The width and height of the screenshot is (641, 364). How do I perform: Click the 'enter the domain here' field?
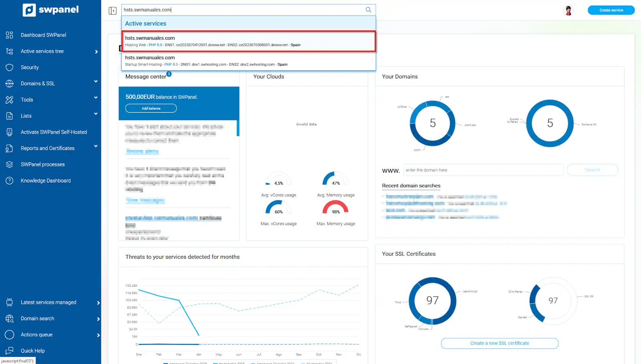[x=483, y=170]
